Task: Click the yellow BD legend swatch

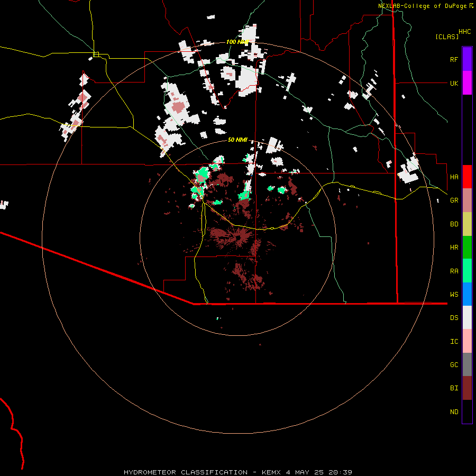Action: coord(467,224)
